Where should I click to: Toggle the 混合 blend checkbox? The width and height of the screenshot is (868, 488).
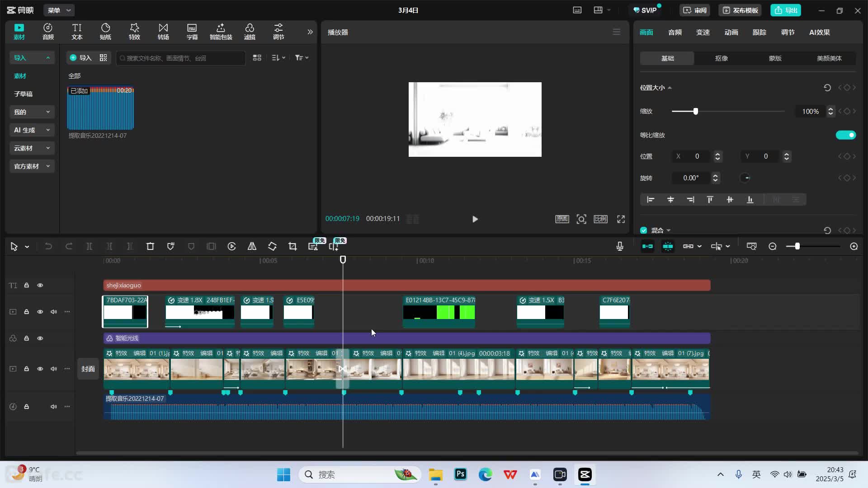click(643, 230)
